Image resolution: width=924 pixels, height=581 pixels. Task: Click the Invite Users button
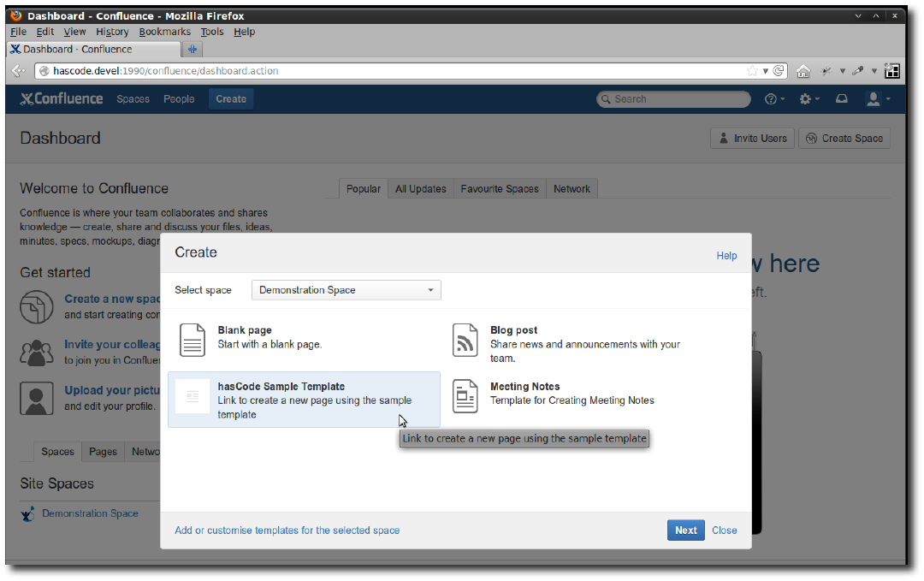pos(752,138)
